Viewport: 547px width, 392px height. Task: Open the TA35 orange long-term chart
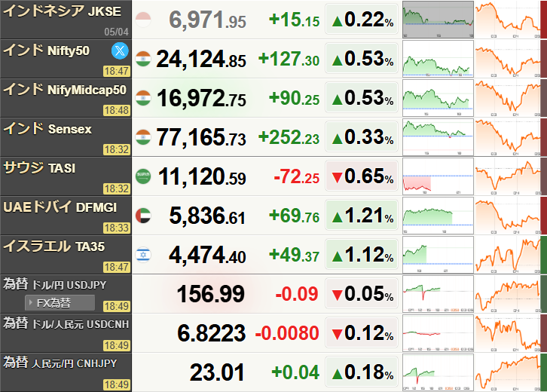(x=508, y=255)
